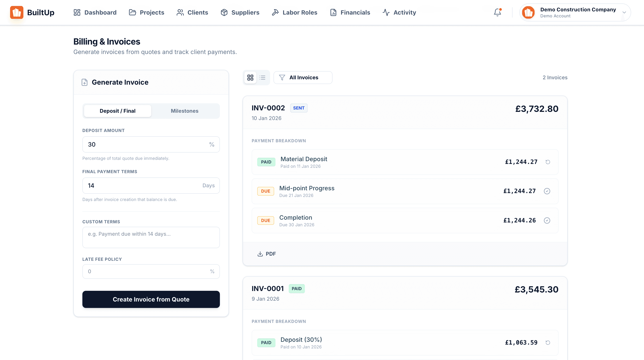This screenshot has height=360, width=644.
Task: Click the Custom Terms text input
Action: click(x=151, y=237)
